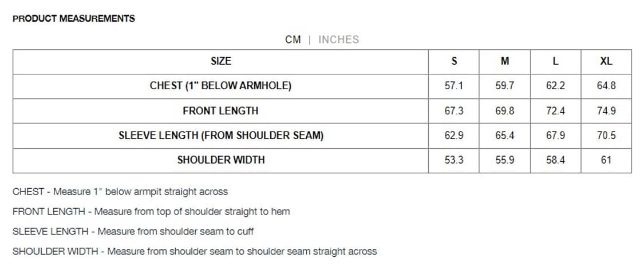Viewport: 644px width, 278px height.
Task: Click the chest value 64.8 for XL
Action: tap(606, 86)
